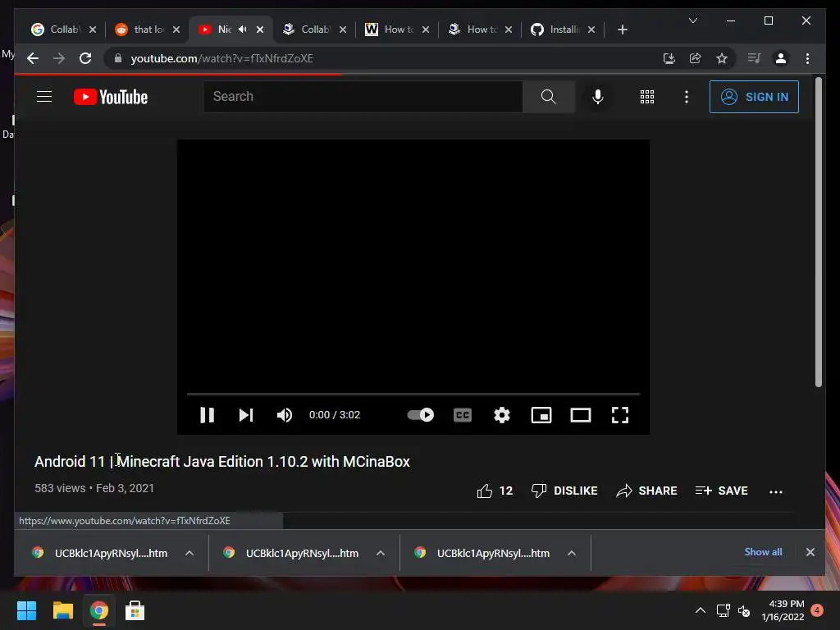The height and width of the screenshot is (630, 840).
Task: Open a new tab
Action: point(622,30)
